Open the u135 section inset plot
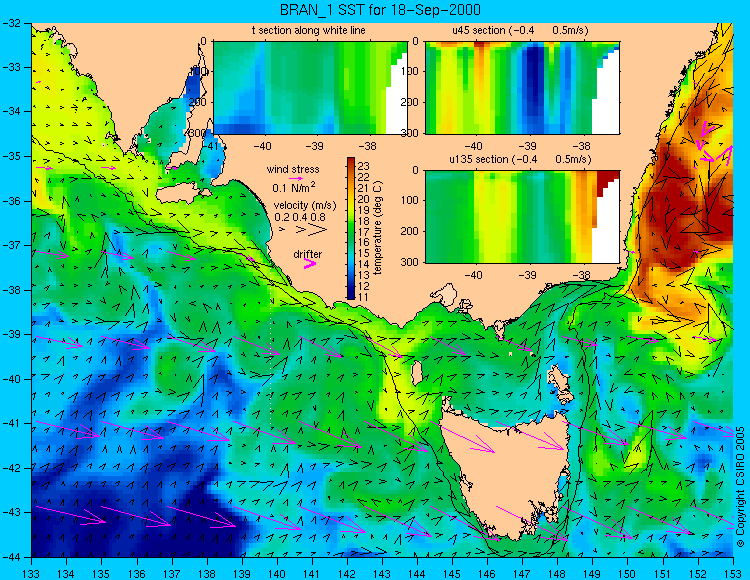The width and height of the screenshot is (750, 580). coord(522,217)
